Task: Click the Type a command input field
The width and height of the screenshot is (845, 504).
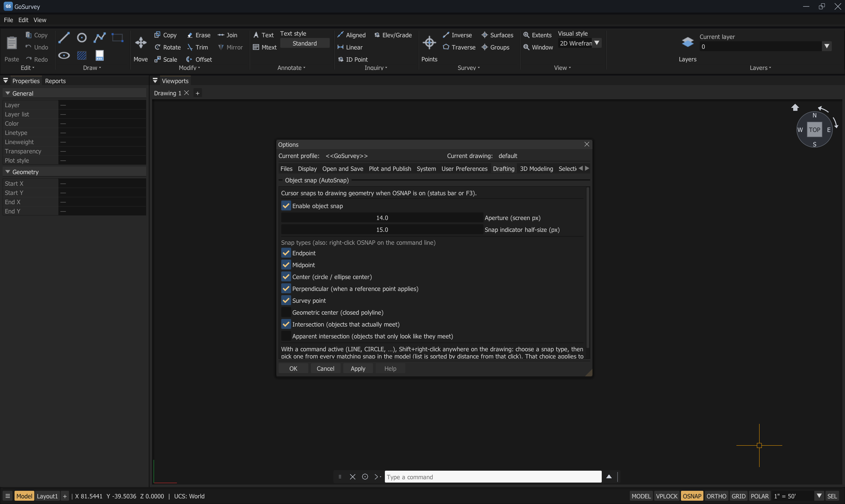Action: [493, 477]
